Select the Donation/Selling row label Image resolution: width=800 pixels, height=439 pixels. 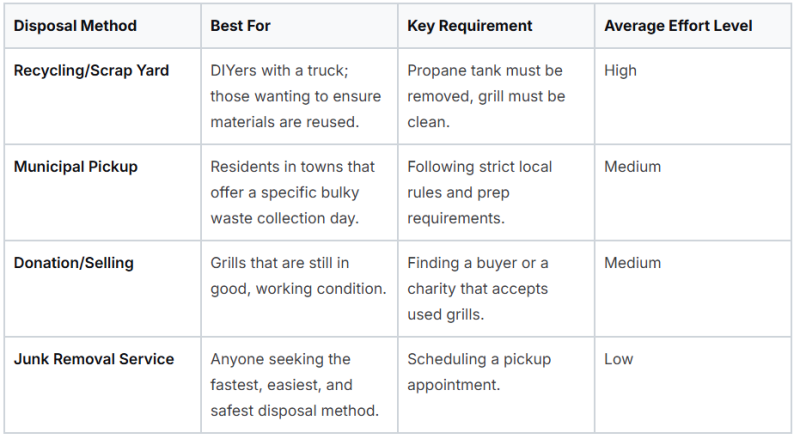click(73, 262)
